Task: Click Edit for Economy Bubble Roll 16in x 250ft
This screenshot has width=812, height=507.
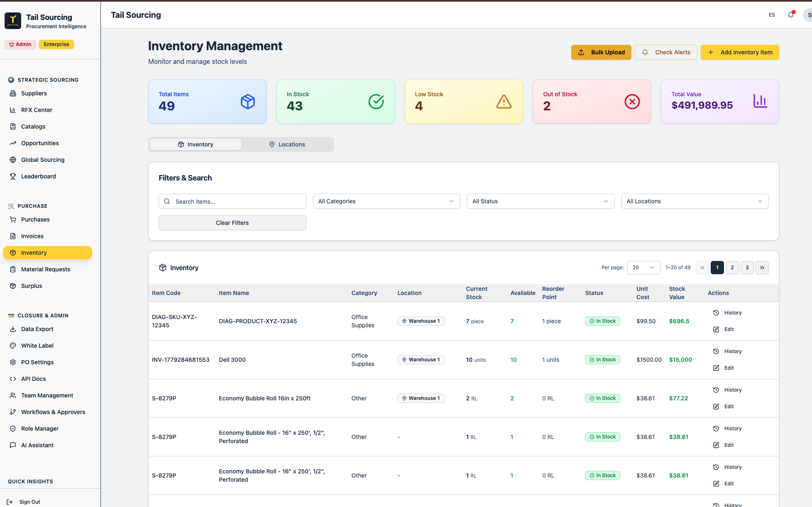Action: (724, 407)
